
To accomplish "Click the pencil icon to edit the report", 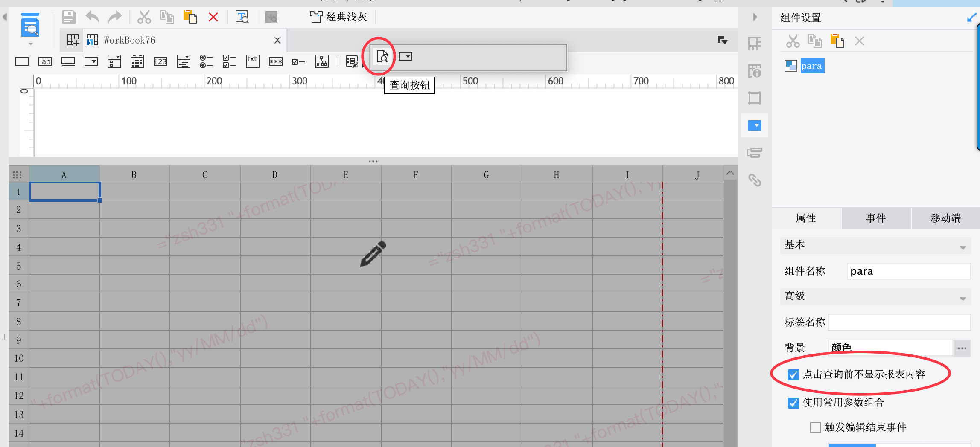I will click(373, 254).
